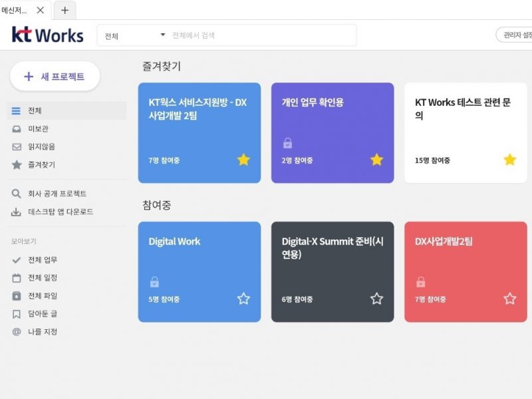Open the 읽지않음 envelope icon

[16, 147]
